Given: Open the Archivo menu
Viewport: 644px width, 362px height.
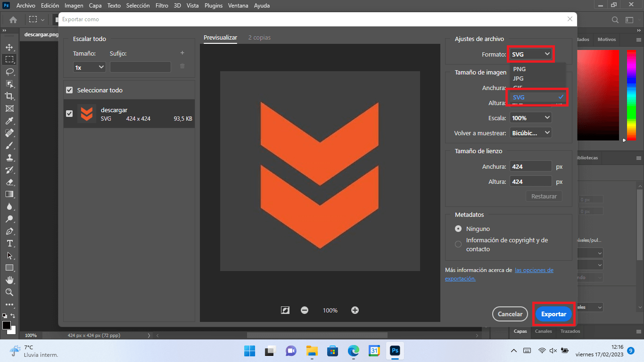Looking at the screenshot, I should pos(25,6).
